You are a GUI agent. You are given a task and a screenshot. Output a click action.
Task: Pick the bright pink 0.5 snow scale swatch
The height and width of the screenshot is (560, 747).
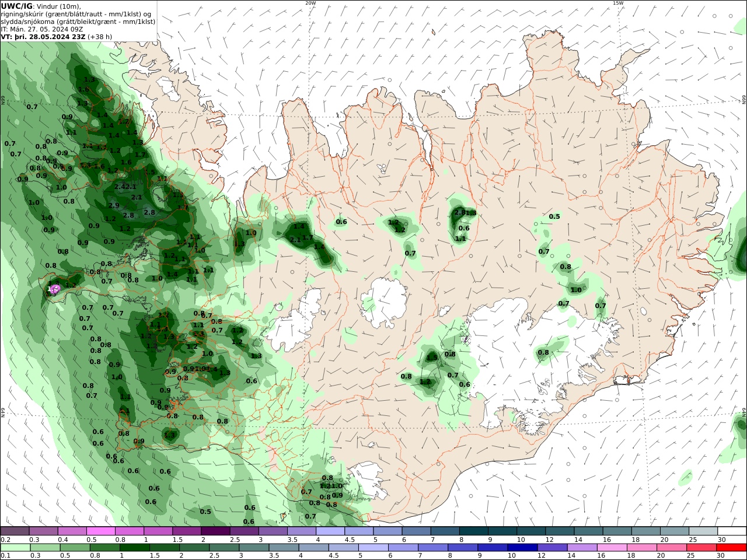tap(101, 531)
